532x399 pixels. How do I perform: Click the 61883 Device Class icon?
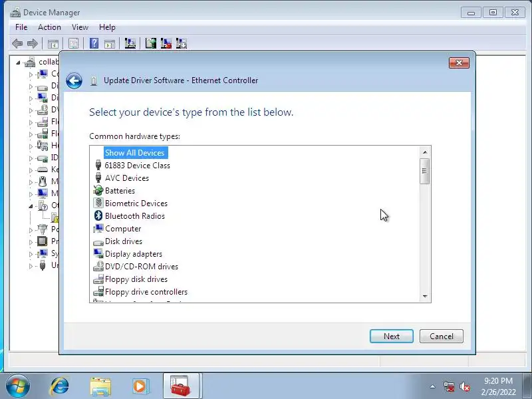pyautogui.click(x=98, y=165)
